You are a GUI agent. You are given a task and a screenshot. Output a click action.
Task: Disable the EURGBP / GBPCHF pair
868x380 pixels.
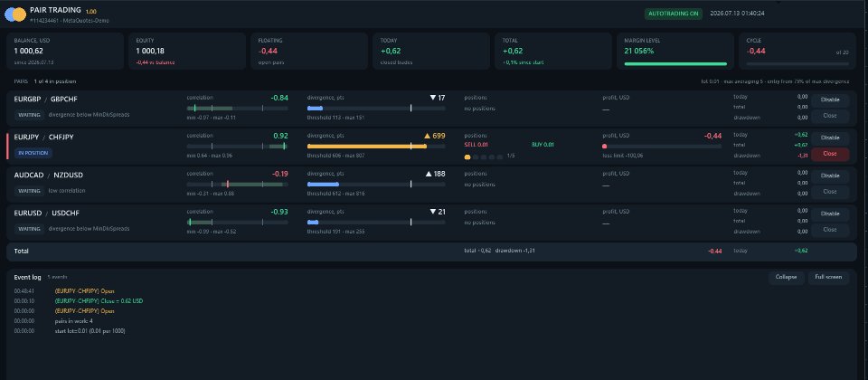pyautogui.click(x=830, y=100)
